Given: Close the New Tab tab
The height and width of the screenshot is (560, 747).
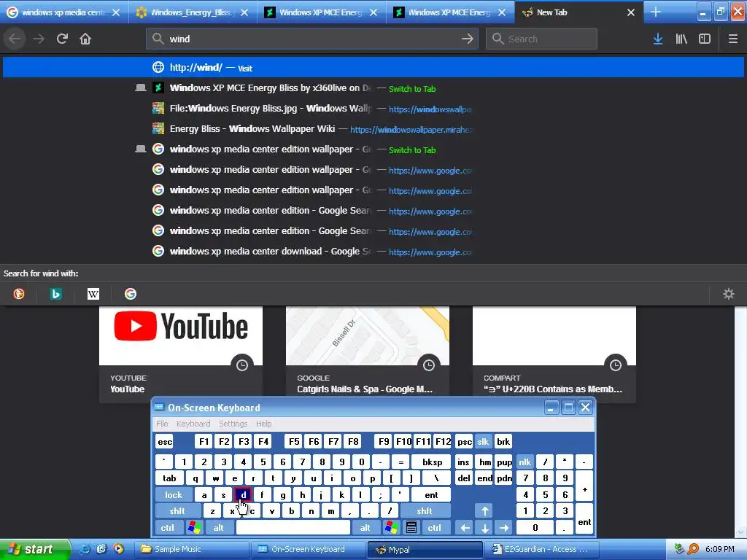Looking at the screenshot, I should pyautogui.click(x=631, y=12).
